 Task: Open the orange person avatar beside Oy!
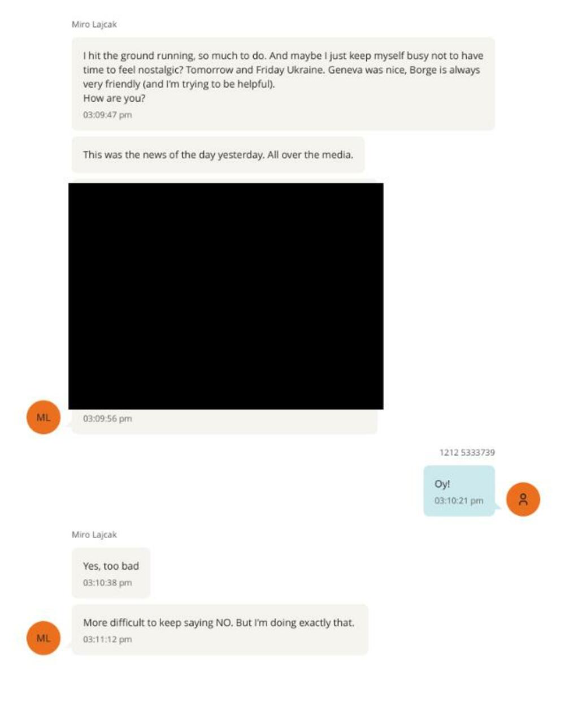pyautogui.click(x=523, y=499)
